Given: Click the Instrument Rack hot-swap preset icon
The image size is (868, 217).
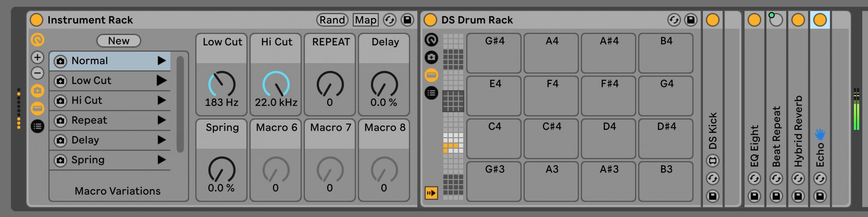Looking at the screenshot, I should click(390, 20).
